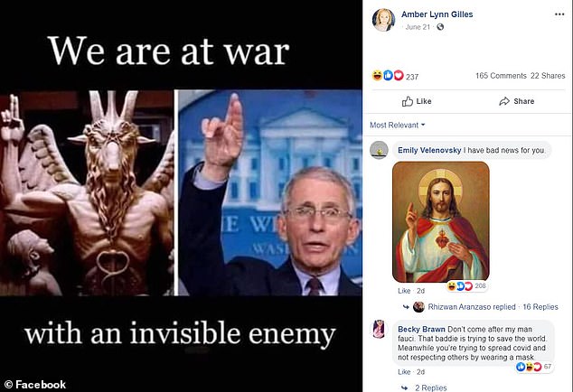Expand the 2 Replies under Becky's comment
This screenshot has height=392, width=573.
click(430, 387)
